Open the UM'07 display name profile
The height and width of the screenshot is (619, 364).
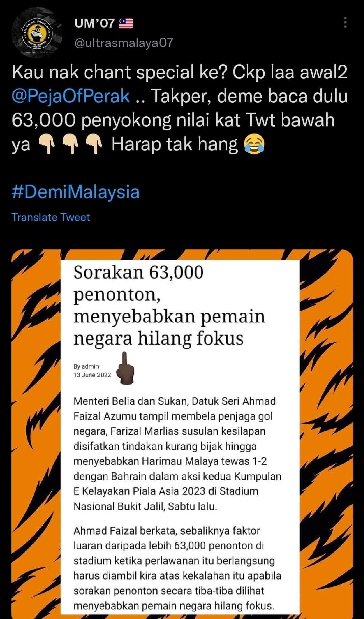pyautogui.click(x=94, y=23)
